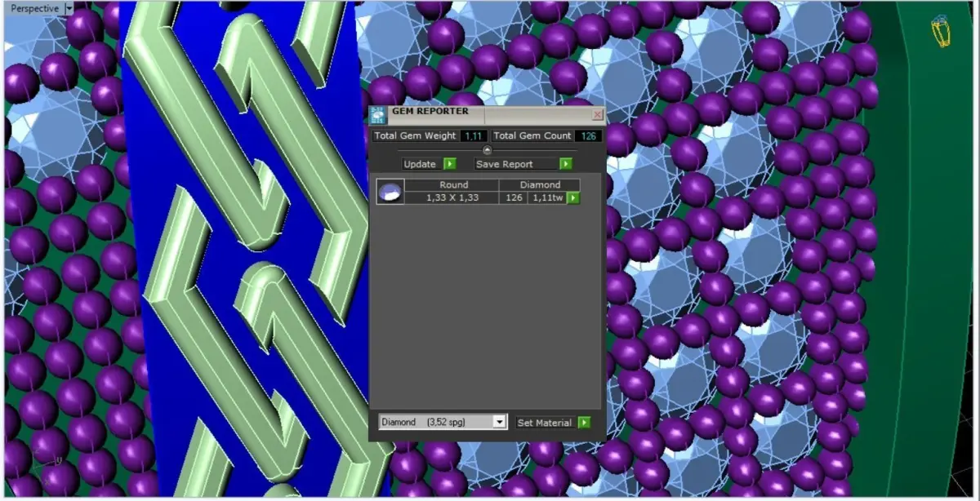Screen dimensions: 980x501
Task: Click the Gem Reporter panel icon
Action: pyautogui.click(x=377, y=115)
